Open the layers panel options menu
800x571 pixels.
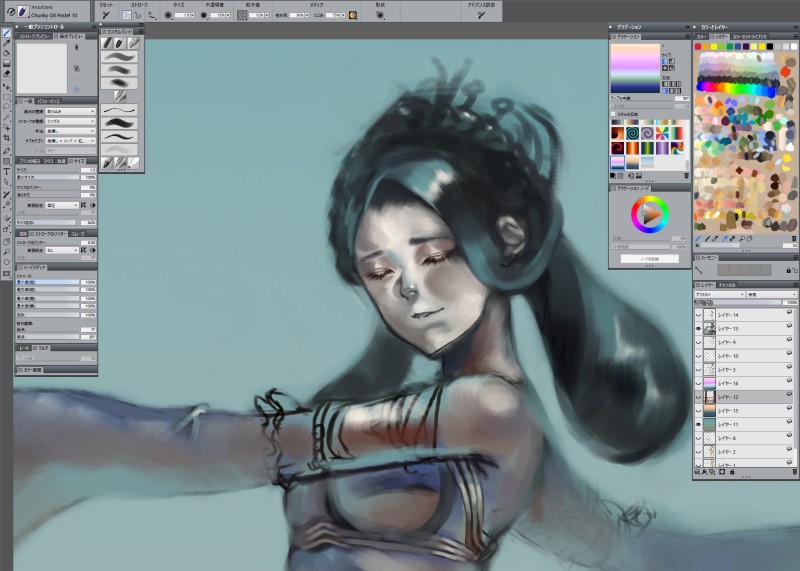[x=795, y=285]
